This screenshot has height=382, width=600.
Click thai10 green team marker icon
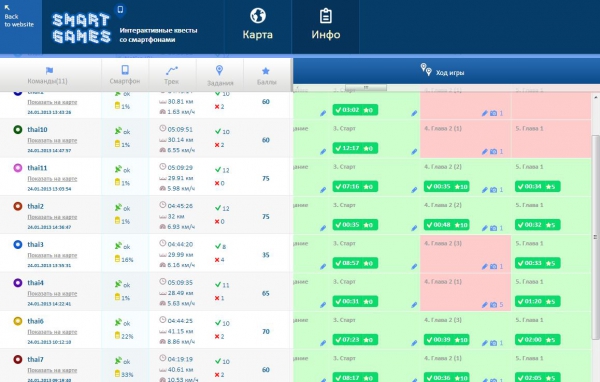pos(18,129)
